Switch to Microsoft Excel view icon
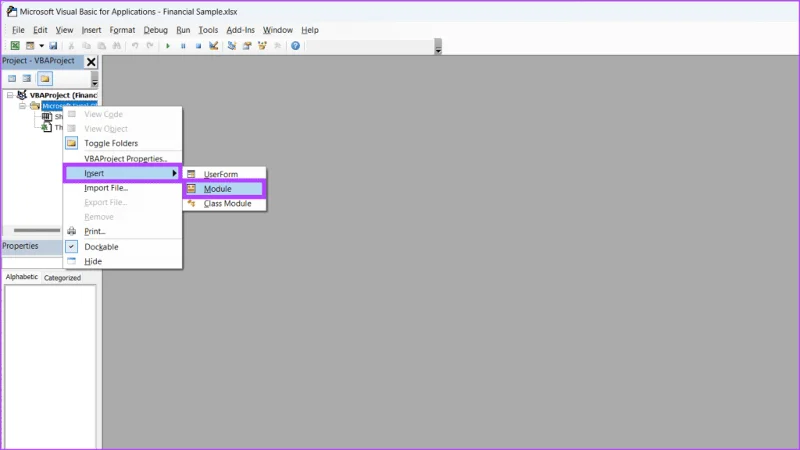The height and width of the screenshot is (450, 800). (15, 46)
